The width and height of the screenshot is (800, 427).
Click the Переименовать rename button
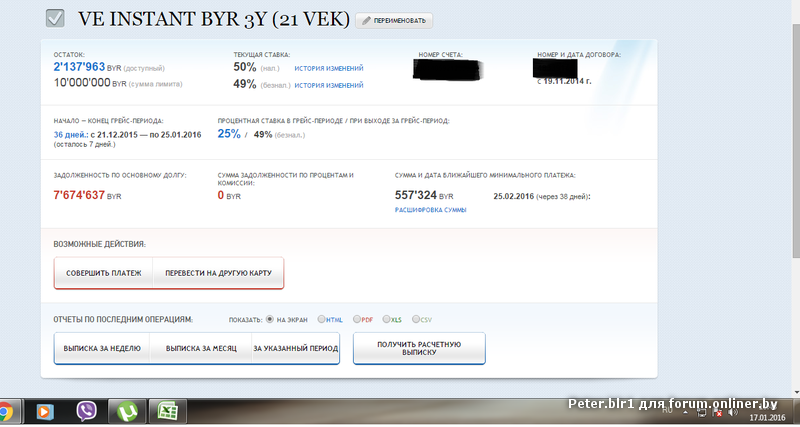[394, 20]
